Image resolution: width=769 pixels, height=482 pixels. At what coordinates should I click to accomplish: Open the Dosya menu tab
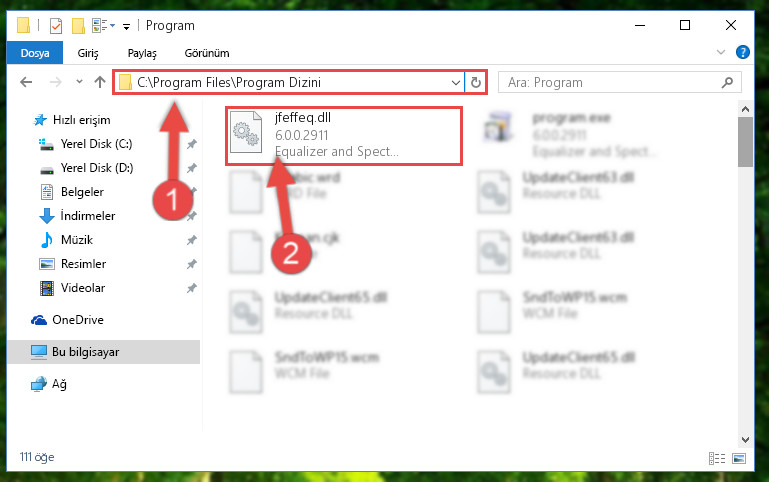(x=35, y=53)
